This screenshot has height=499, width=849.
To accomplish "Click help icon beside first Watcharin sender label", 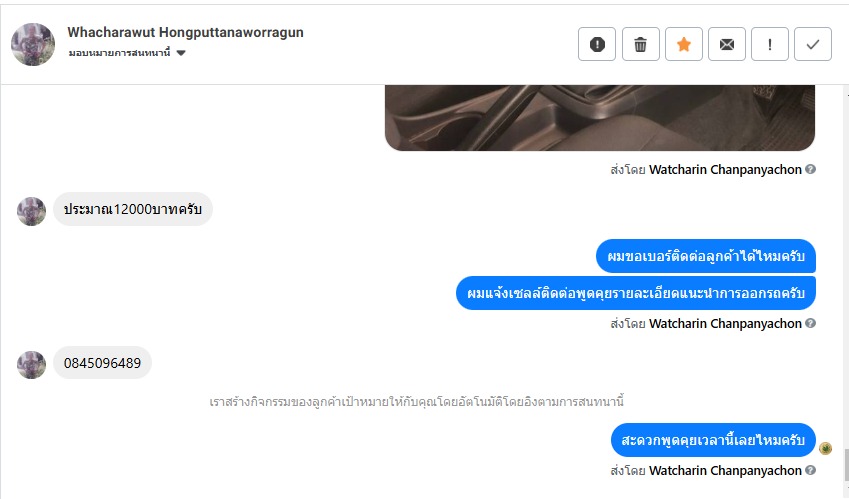I will coord(811,169).
